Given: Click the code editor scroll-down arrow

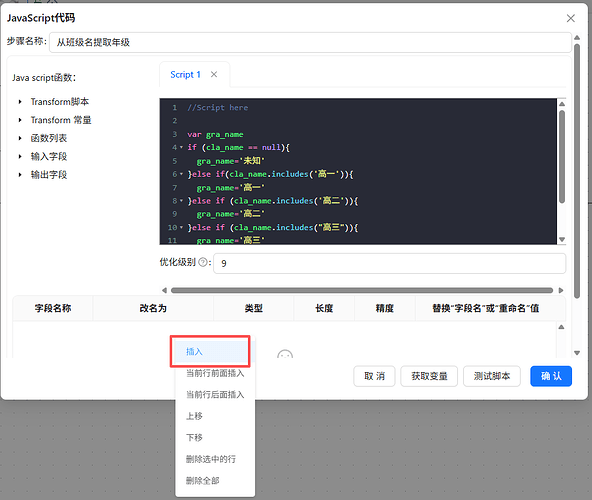Looking at the screenshot, I should (562, 239).
